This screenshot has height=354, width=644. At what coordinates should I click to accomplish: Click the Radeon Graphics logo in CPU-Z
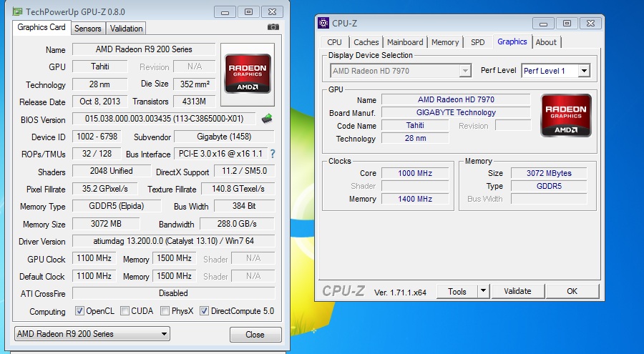[x=566, y=115]
